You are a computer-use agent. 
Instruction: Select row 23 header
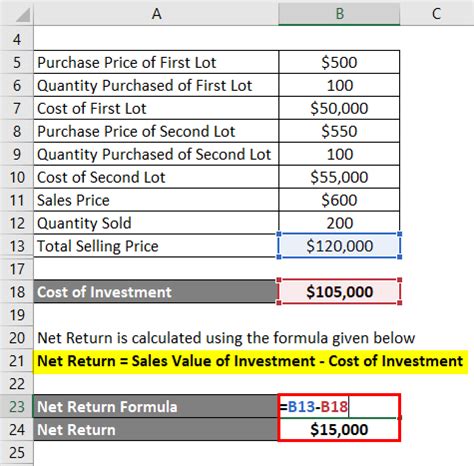coord(17,407)
